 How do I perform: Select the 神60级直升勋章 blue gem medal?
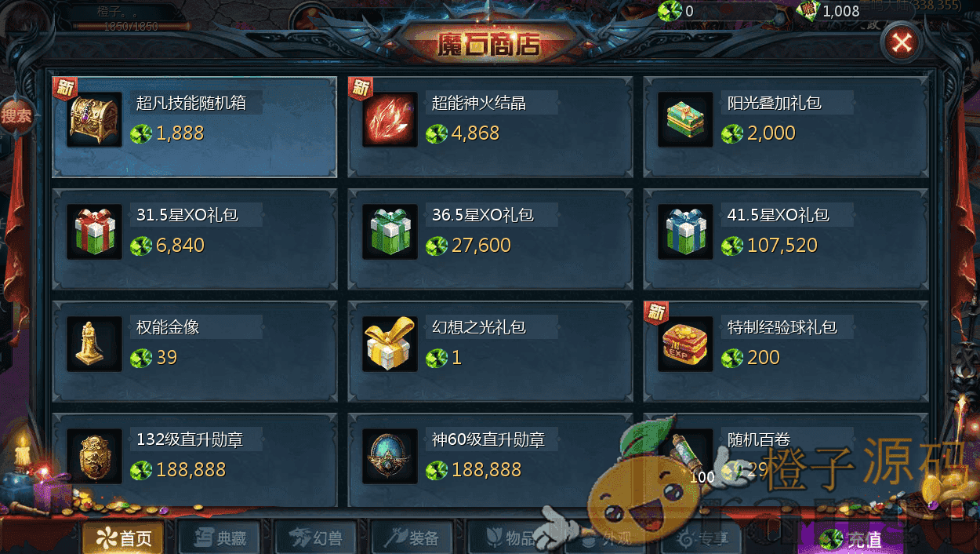[x=390, y=456]
